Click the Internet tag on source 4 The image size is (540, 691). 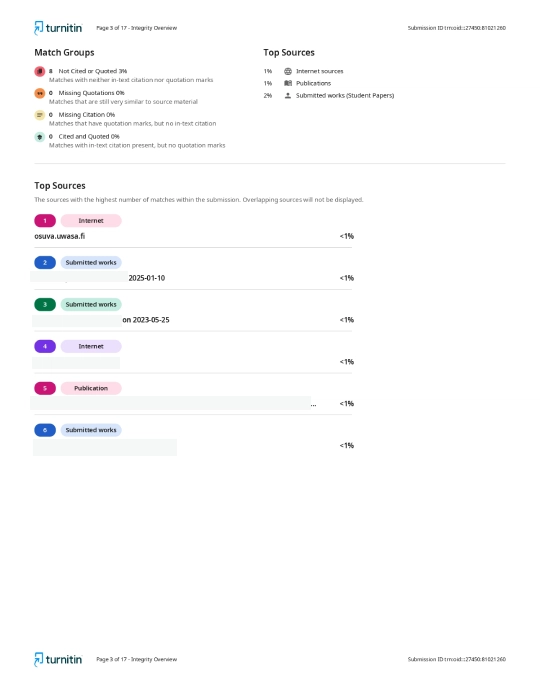(x=91, y=346)
